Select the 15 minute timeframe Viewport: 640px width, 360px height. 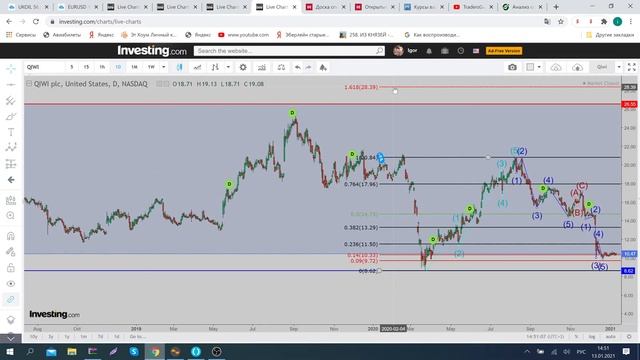coord(86,67)
